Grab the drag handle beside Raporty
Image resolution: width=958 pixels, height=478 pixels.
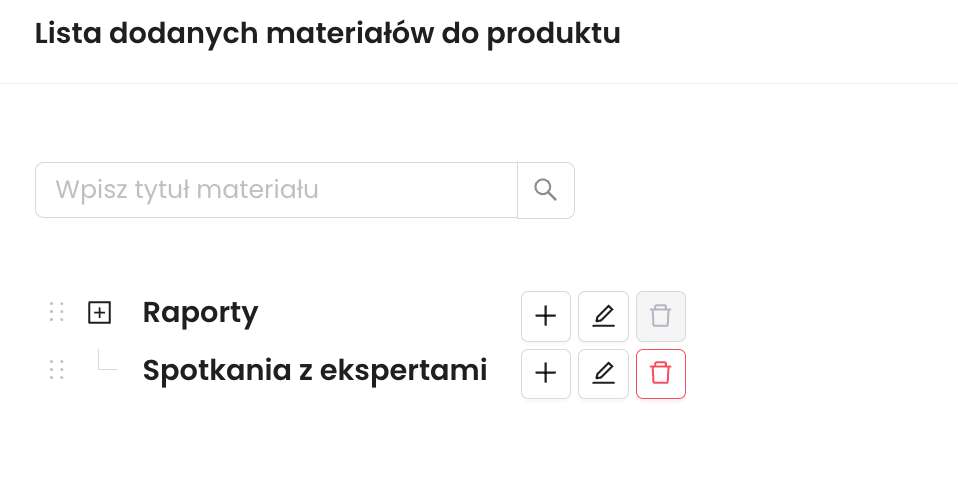57,313
